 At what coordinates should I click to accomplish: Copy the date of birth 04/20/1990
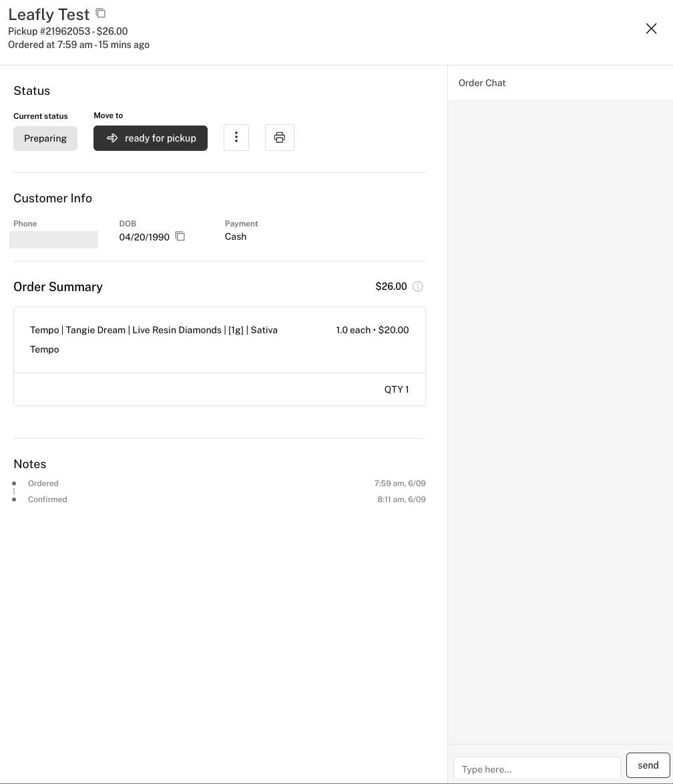[x=180, y=236]
